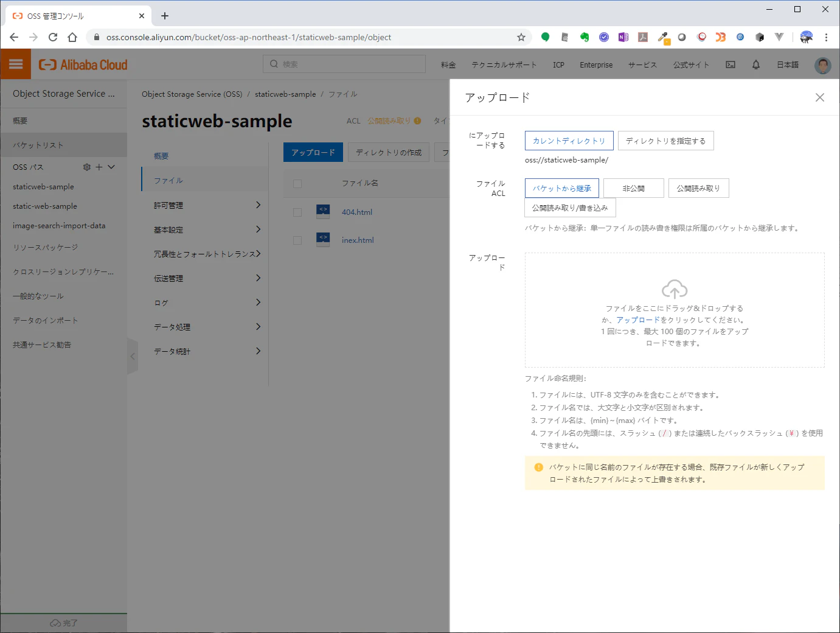Select ディレクトリを指定する option
The height and width of the screenshot is (633, 840).
pos(666,141)
